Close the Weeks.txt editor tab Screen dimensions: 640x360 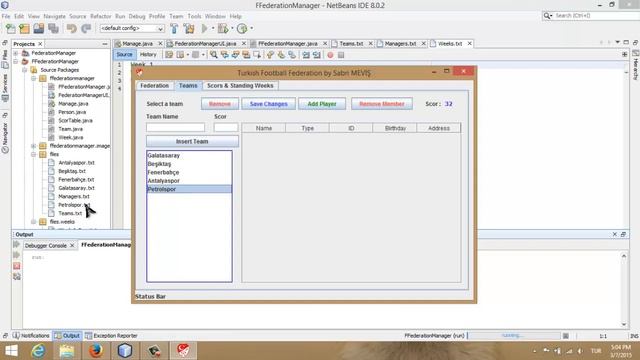[x=469, y=43]
